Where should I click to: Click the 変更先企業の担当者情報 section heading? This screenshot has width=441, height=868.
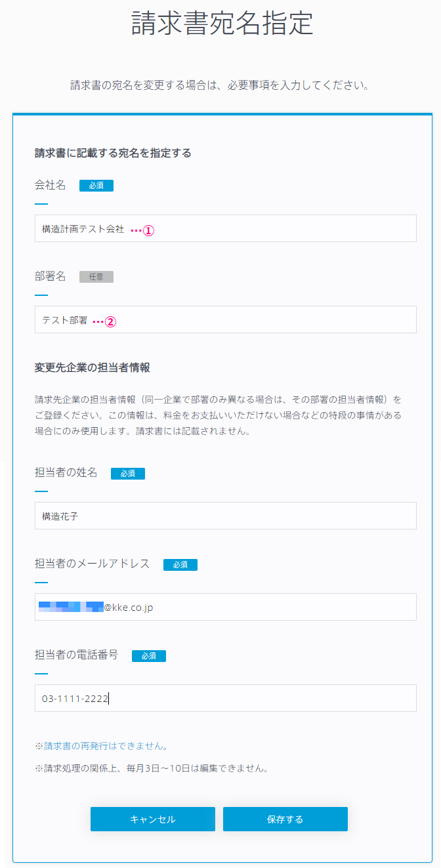[x=93, y=367]
